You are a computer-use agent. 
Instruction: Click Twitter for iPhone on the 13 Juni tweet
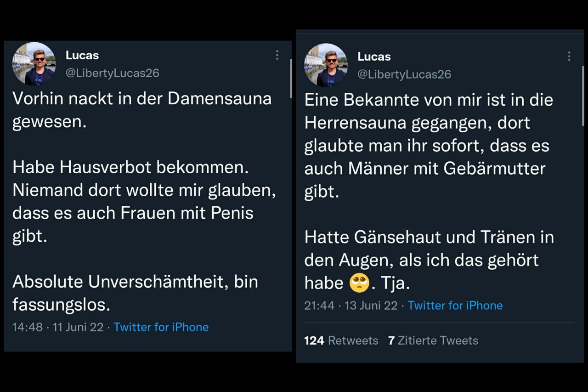(455, 306)
